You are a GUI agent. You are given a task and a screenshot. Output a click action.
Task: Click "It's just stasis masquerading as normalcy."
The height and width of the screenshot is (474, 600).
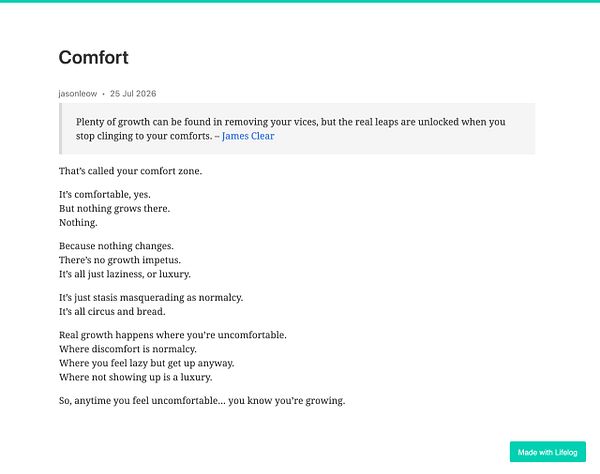pyautogui.click(x=151, y=298)
